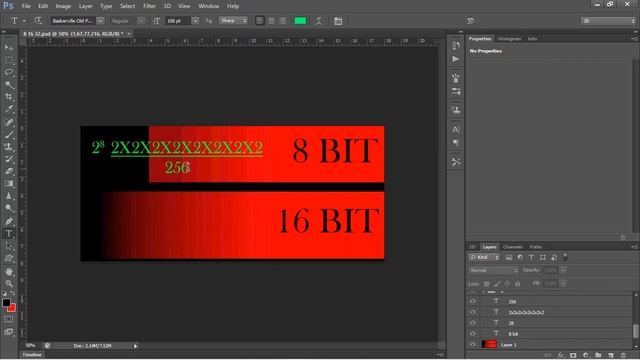Viewport: 640px width, 360px height.
Task: Switch to the Paths tab
Action: point(536,247)
